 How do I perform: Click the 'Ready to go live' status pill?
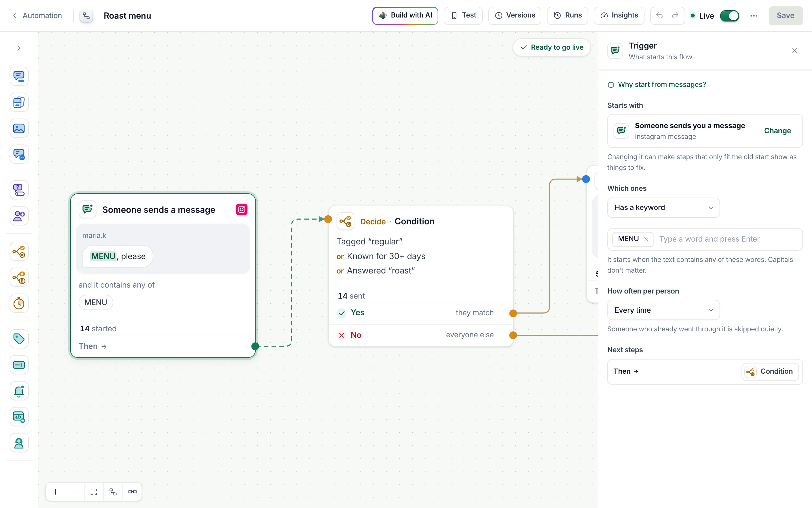551,47
